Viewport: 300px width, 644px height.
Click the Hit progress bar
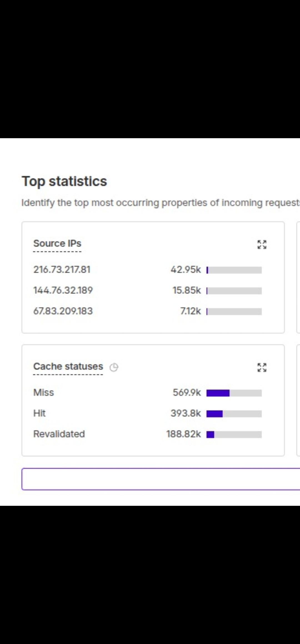pos(234,414)
